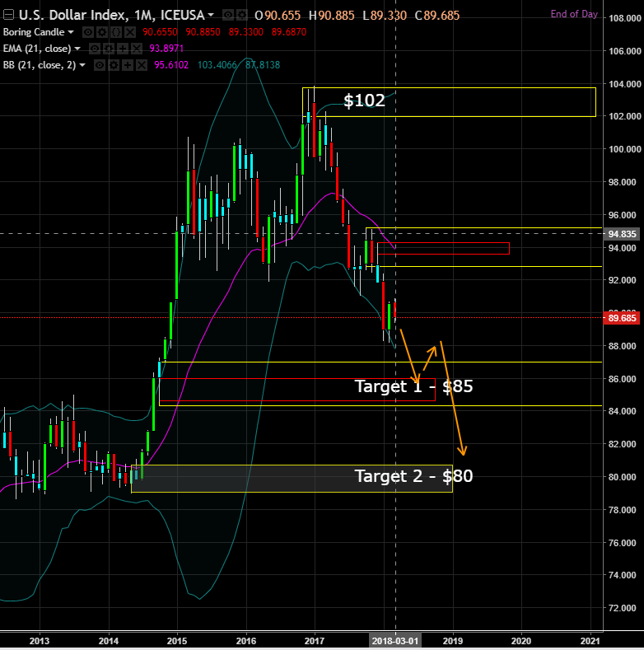Click the 2018-03-01 date label on time axis
This screenshot has height=650, width=644.
click(x=395, y=641)
